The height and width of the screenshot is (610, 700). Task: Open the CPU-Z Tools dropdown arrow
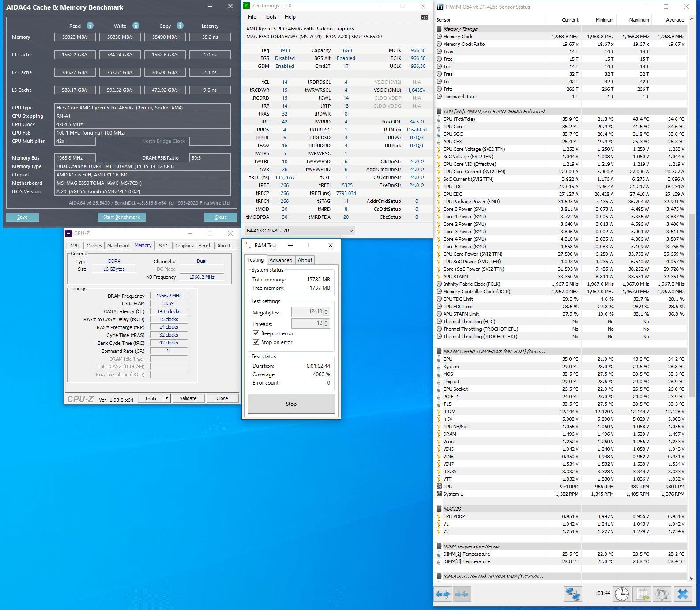[x=166, y=398]
